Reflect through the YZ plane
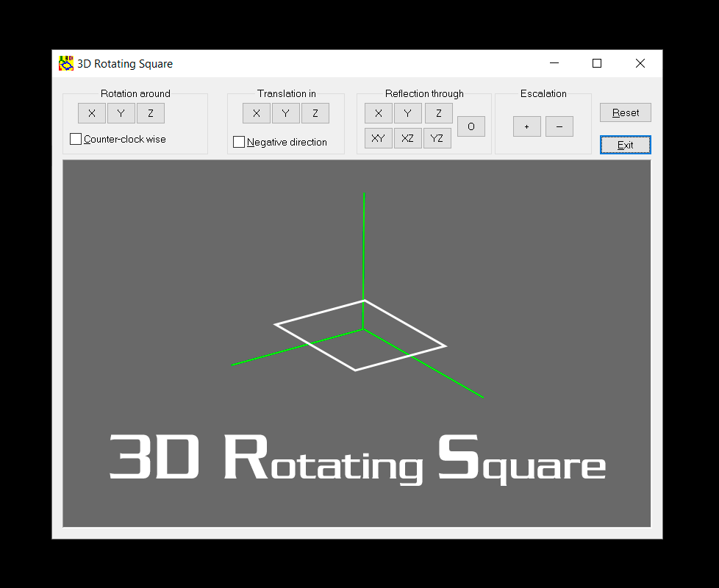Image resolution: width=719 pixels, height=588 pixels. [437, 138]
